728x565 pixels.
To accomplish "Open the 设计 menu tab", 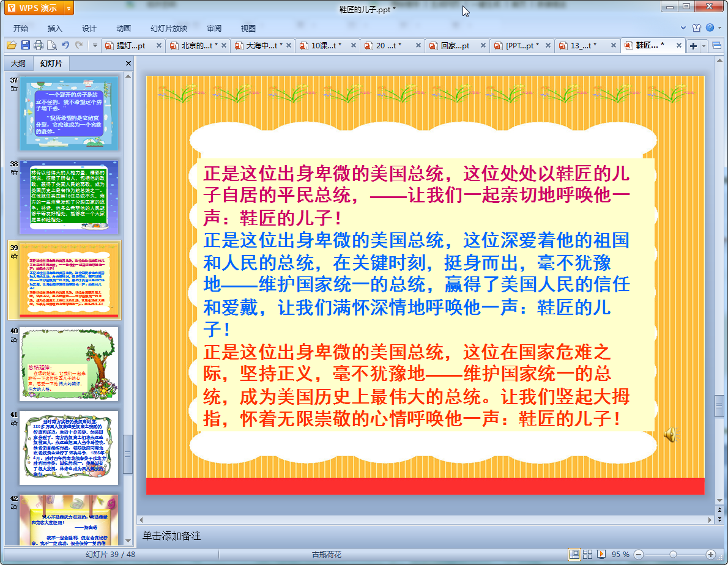I will point(89,28).
